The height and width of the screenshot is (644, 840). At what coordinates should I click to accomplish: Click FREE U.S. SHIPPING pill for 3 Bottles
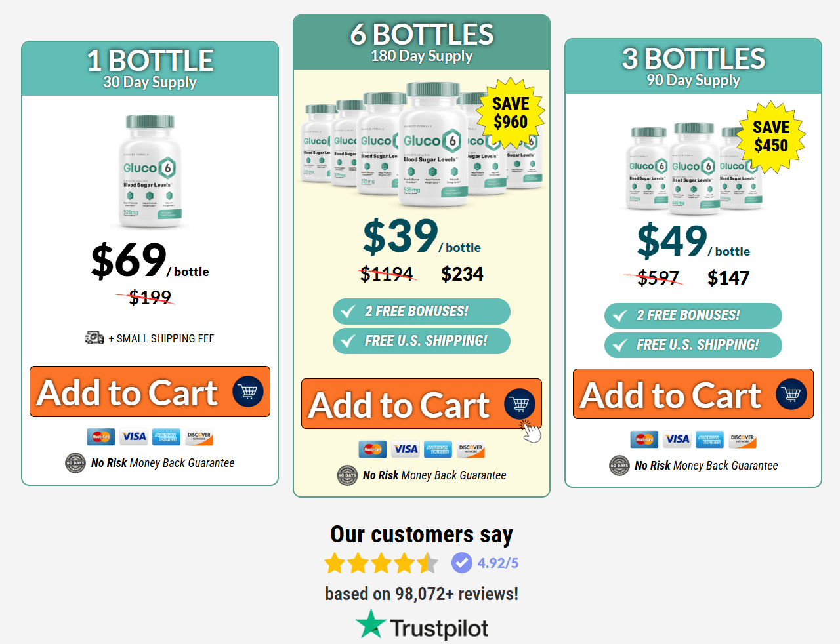pos(693,345)
